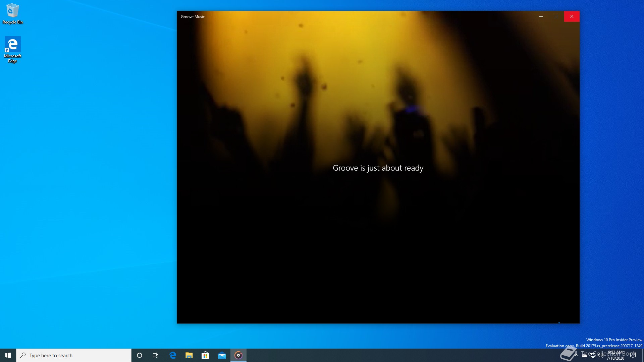Open File Explorer from the taskbar
The image size is (644, 362).
(x=189, y=355)
